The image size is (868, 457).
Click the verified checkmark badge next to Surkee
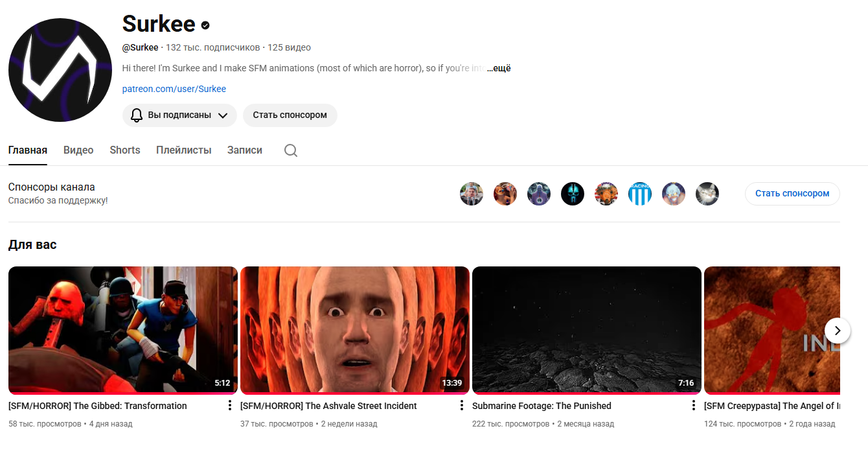205,25
